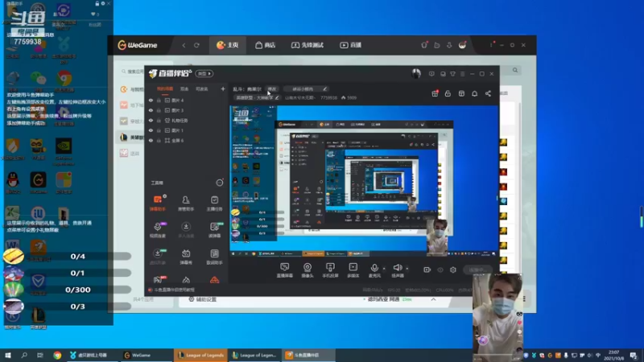Open the hamburger menu in the 直播伴侣 title bar
Viewport: 644px width, 362px height.
462,74
